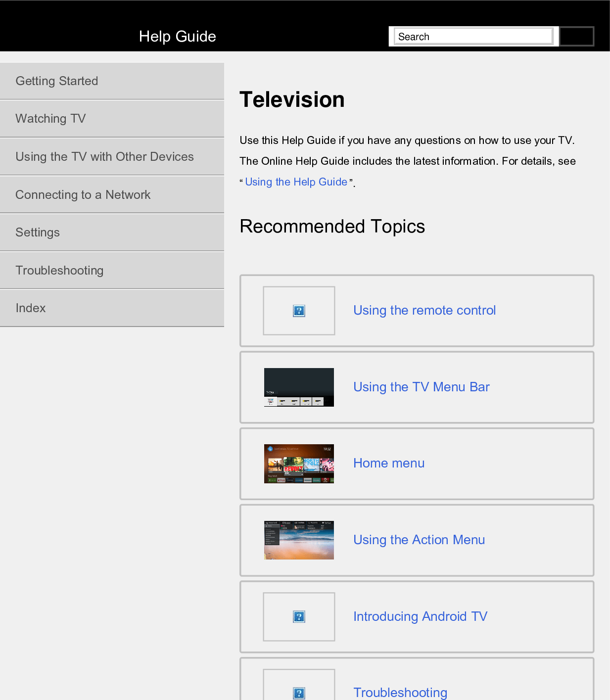Open the Index section
Screen dimensions: 610x700
(31, 308)
